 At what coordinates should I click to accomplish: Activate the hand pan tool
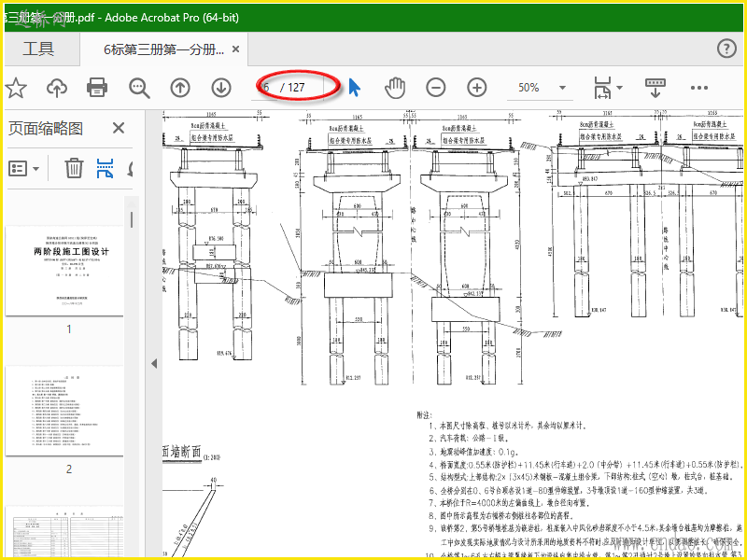(x=395, y=88)
